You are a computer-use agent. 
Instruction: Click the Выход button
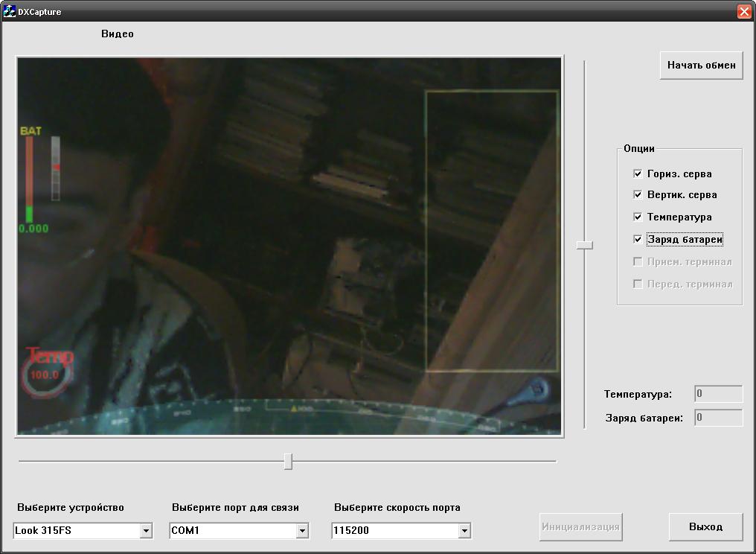[705, 526]
